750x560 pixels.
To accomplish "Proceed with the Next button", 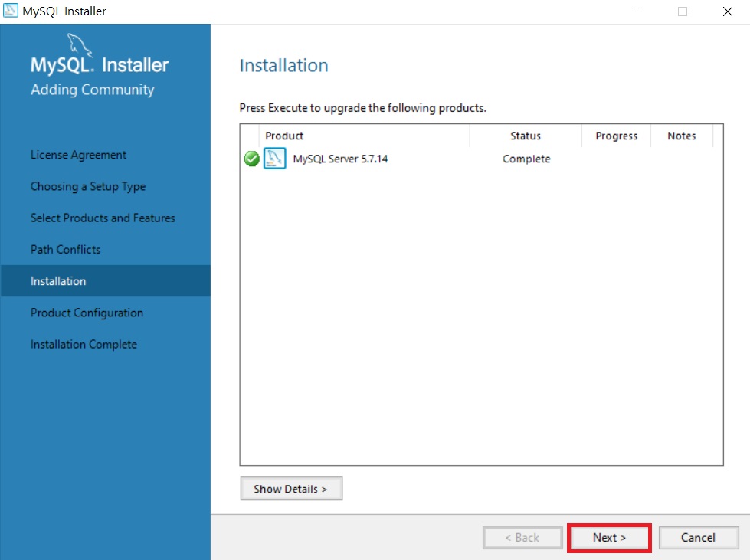I will tap(609, 538).
